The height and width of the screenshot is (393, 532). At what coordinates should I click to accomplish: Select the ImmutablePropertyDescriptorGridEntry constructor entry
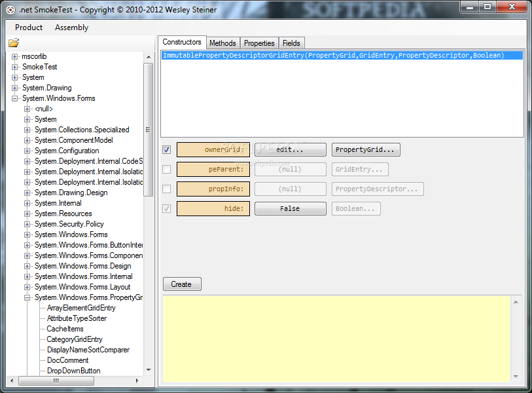342,56
